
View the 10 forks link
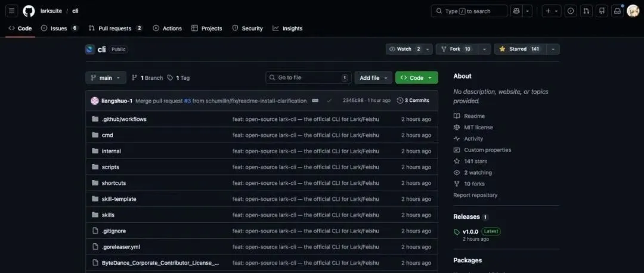[469, 184]
